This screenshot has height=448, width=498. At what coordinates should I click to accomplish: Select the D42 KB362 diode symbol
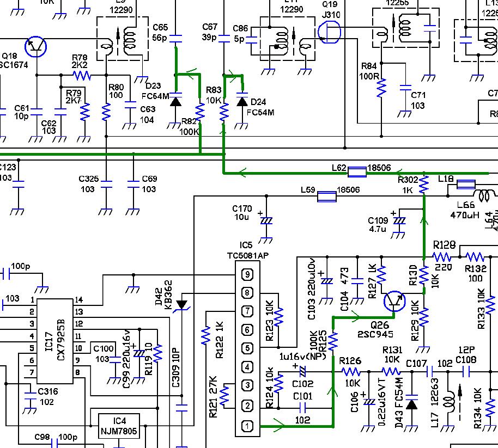pyautogui.click(x=182, y=306)
